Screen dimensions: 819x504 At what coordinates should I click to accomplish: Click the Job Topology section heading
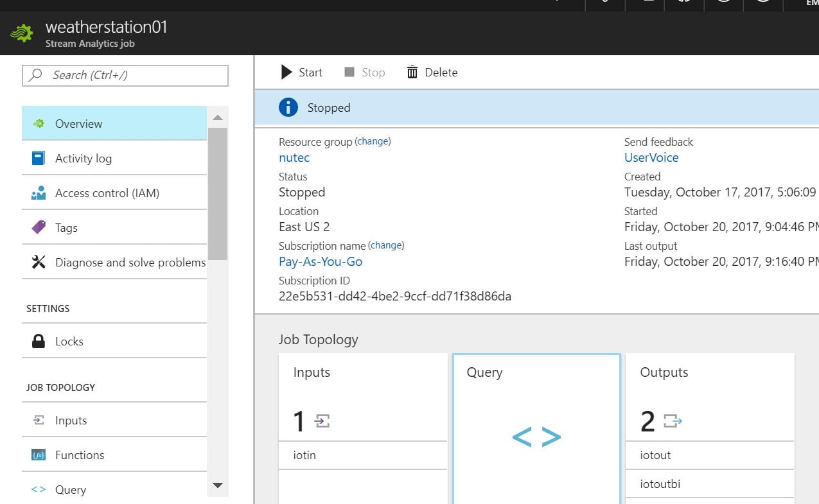pos(319,340)
